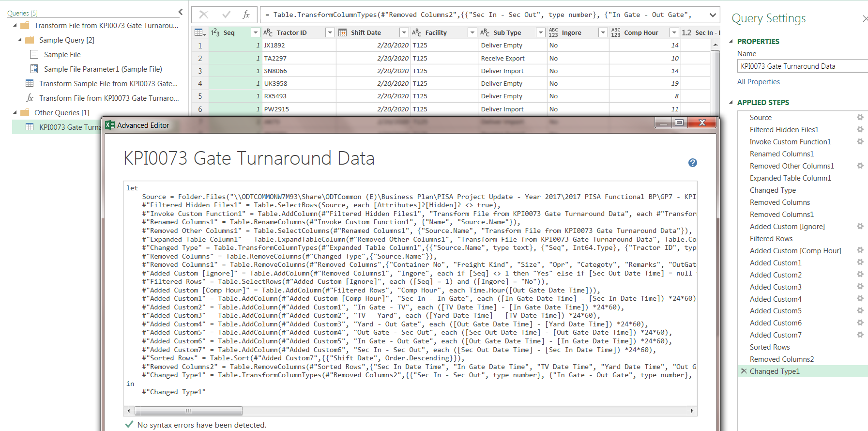Delete the Changed Type1 step using X icon
This screenshot has height=431, width=868.
pos(744,371)
